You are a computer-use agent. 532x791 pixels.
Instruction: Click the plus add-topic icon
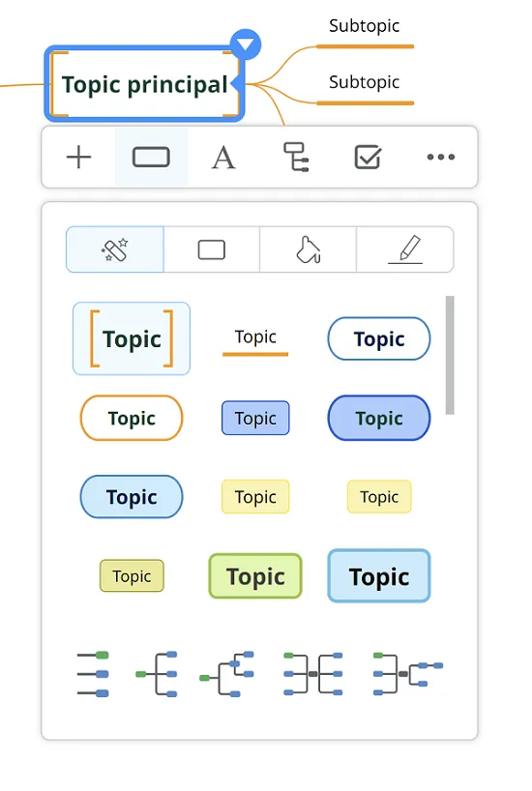tap(78, 157)
